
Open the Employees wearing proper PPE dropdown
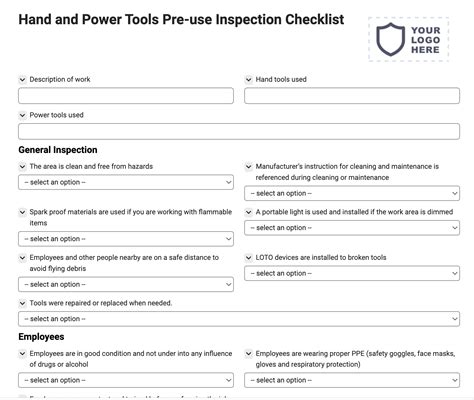coord(352,380)
